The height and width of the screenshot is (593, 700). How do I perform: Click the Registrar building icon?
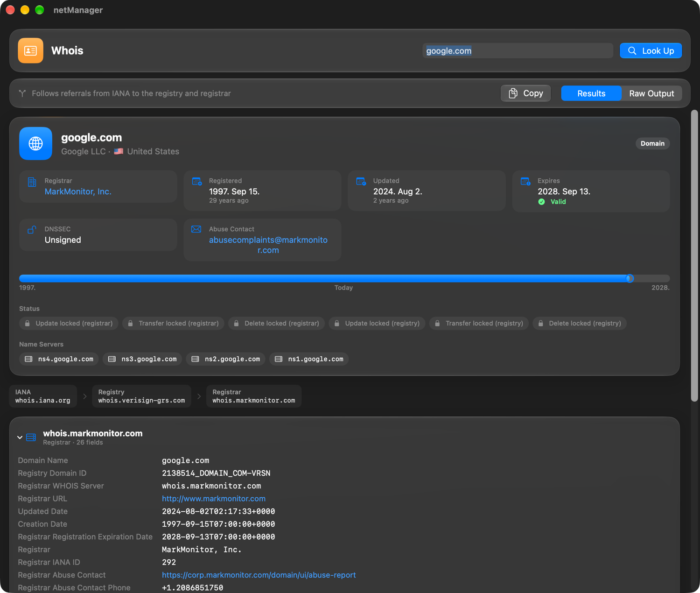click(x=32, y=182)
